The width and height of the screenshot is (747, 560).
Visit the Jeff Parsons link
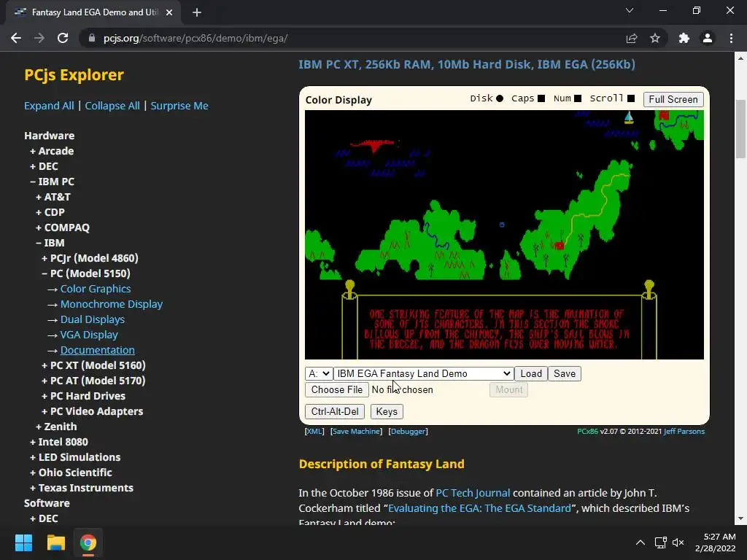[684, 432]
